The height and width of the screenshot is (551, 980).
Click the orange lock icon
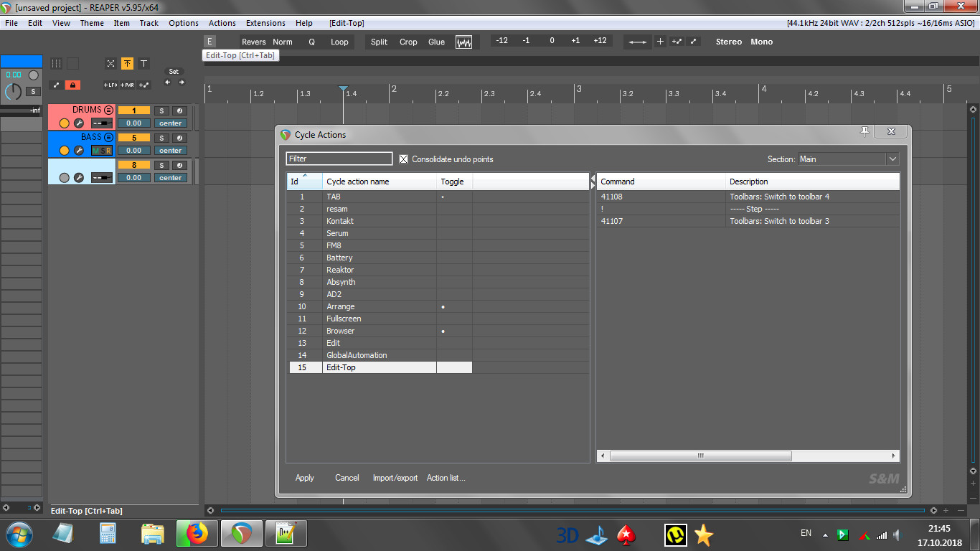point(72,85)
